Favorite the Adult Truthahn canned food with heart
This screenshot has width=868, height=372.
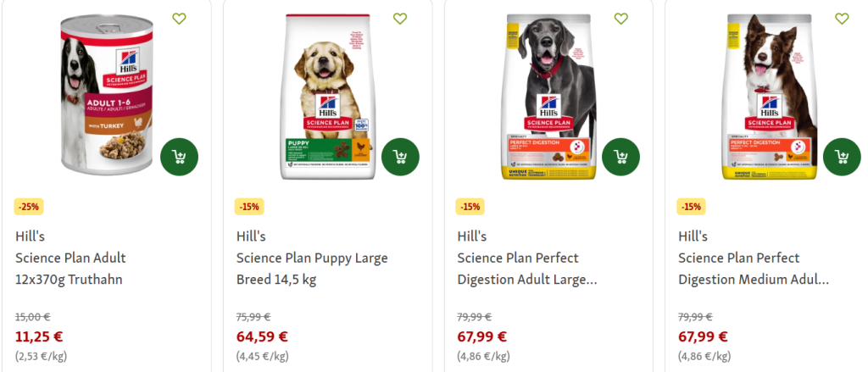tap(180, 19)
